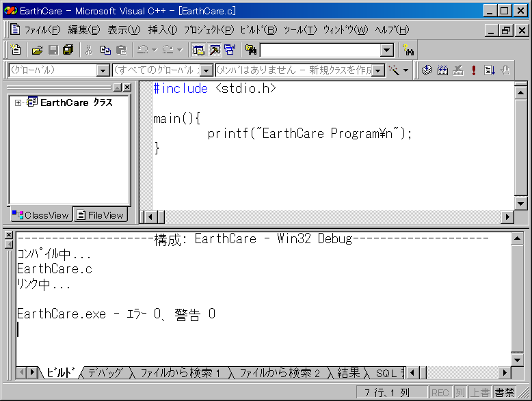Image resolution: width=532 pixels, height=401 pixels.
Task: Switch to the ClassView tab
Action: tap(41, 215)
